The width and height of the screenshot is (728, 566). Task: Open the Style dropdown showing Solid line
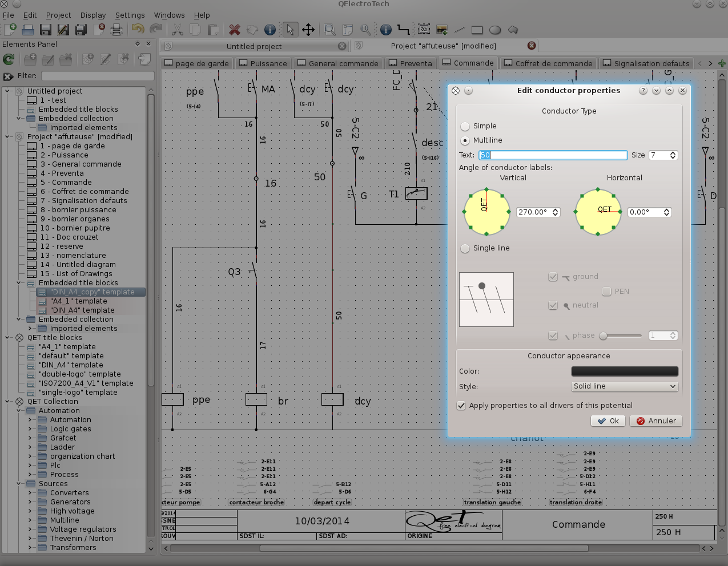click(625, 386)
